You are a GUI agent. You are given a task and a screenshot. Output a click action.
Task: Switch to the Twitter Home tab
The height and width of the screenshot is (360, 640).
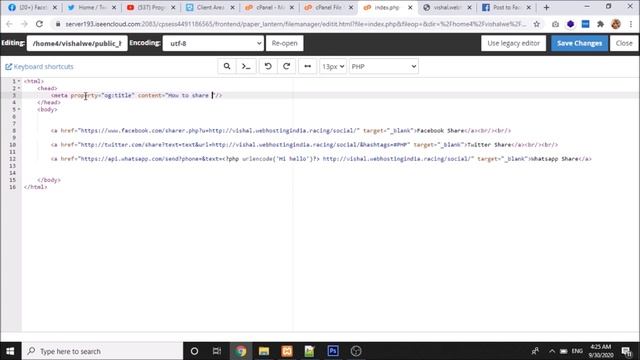pos(91,7)
